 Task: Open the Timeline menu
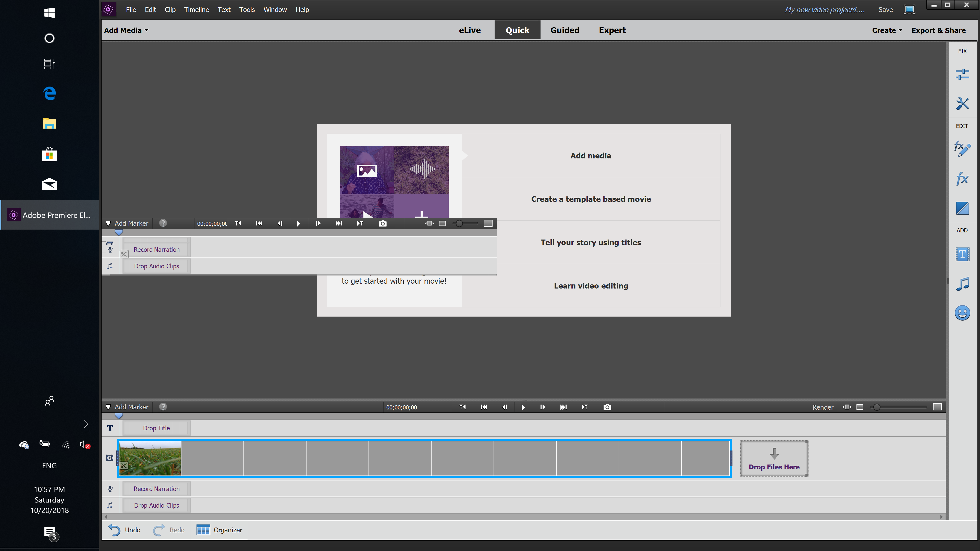point(196,9)
